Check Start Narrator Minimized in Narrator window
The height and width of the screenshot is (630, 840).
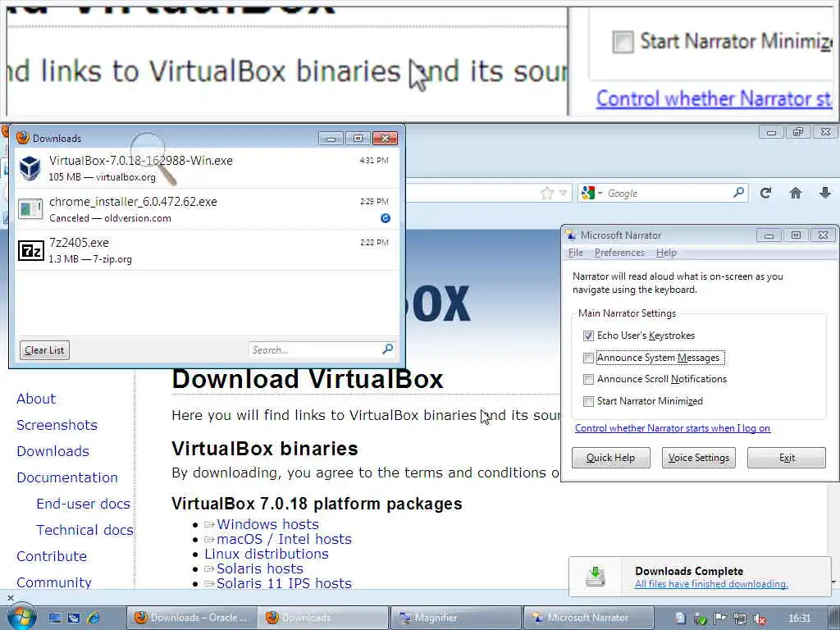coord(588,401)
